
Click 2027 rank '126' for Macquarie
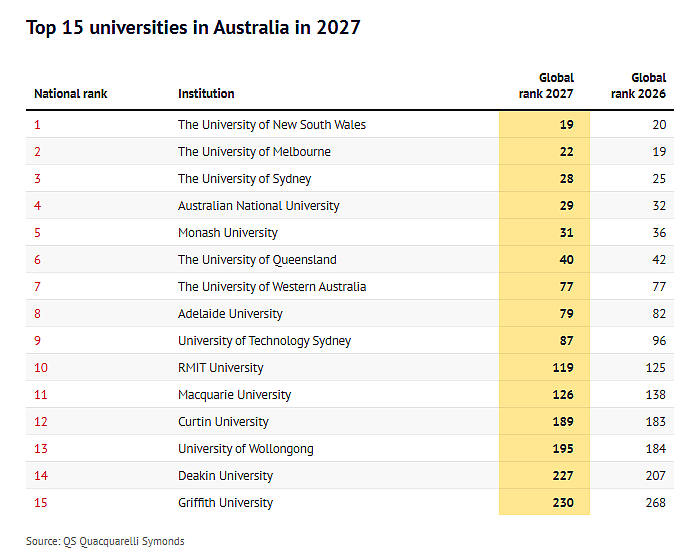point(563,395)
